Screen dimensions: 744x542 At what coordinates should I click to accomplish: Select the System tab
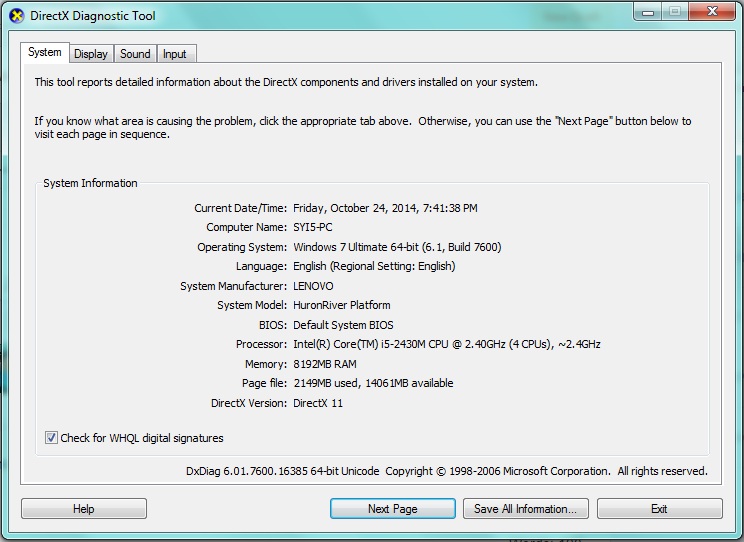point(45,52)
